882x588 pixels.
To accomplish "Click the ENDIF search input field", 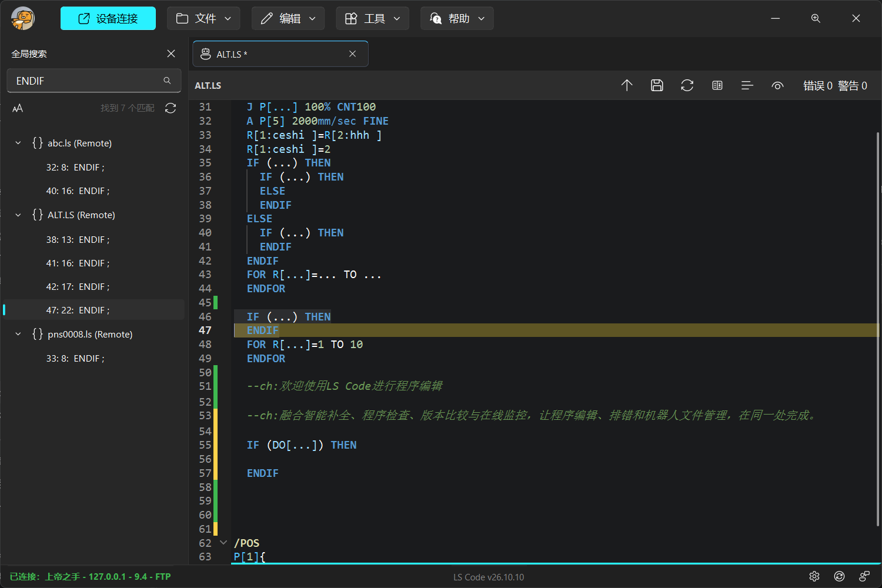I will [x=94, y=81].
